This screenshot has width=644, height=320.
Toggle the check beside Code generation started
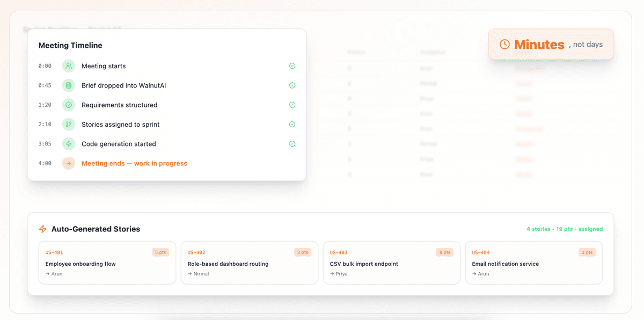(x=292, y=143)
